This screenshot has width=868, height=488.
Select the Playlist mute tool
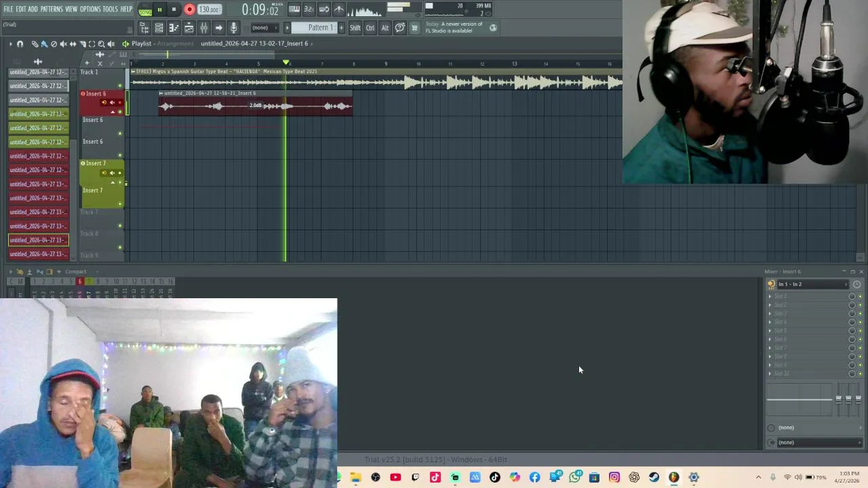point(63,44)
